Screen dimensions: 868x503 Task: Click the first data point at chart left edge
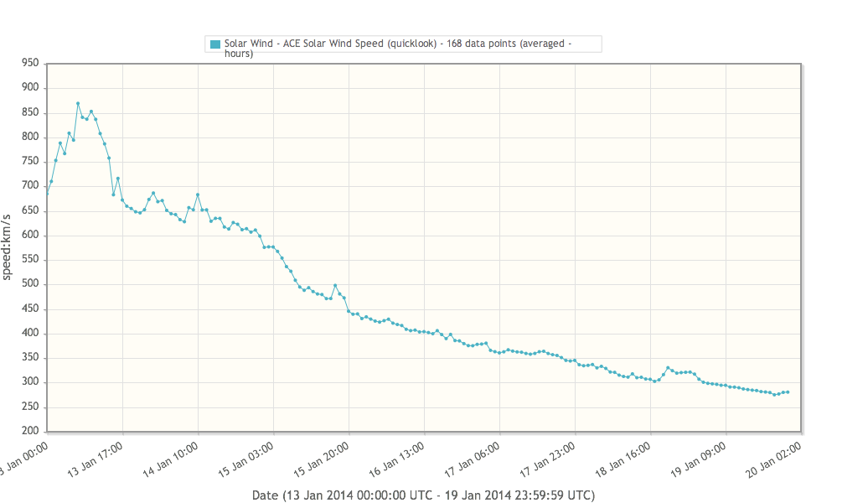click(x=47, y=194)
